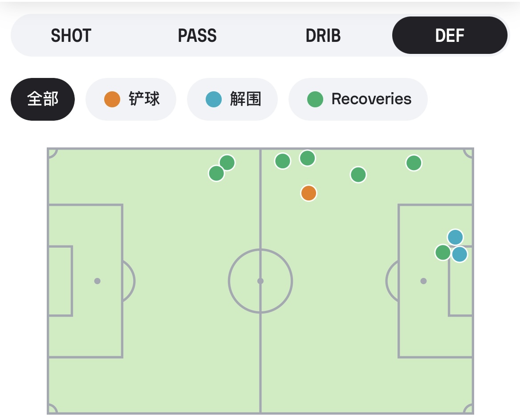
Task: Filter by 铲球 tackles chip
Action: tap(131, 99)
